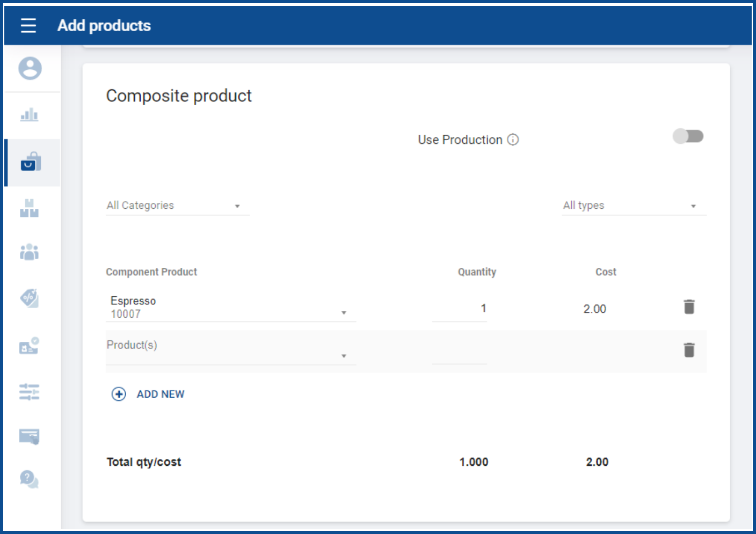Viewport: 756px width, 534px height.
Task: Click the Use Production info icon
Action: pyautogui.click(x=513, y=140)
